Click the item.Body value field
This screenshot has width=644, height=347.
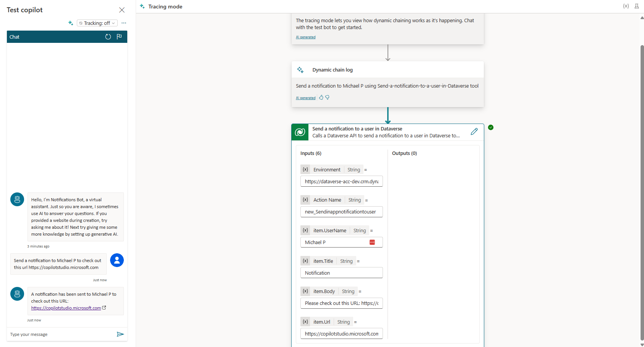pyautogui.click(x=341, y=303)
